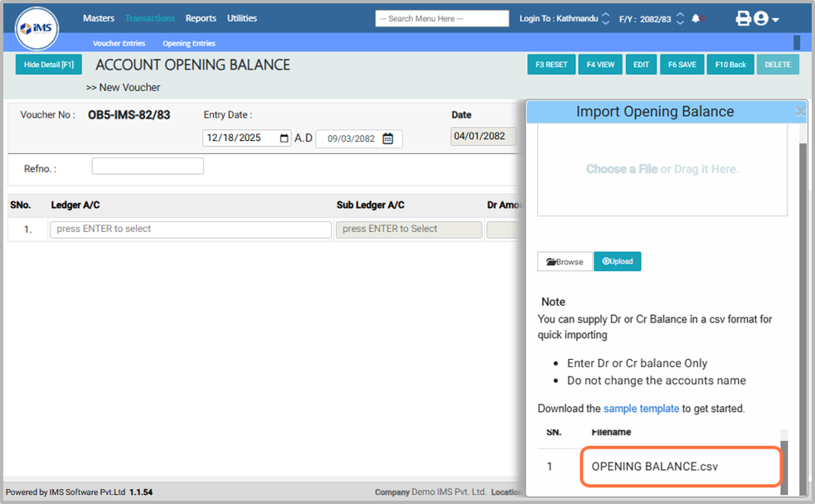Click the IMS logo
The width and height of the screenshot is (815, 504).
(x=36, y=27)
